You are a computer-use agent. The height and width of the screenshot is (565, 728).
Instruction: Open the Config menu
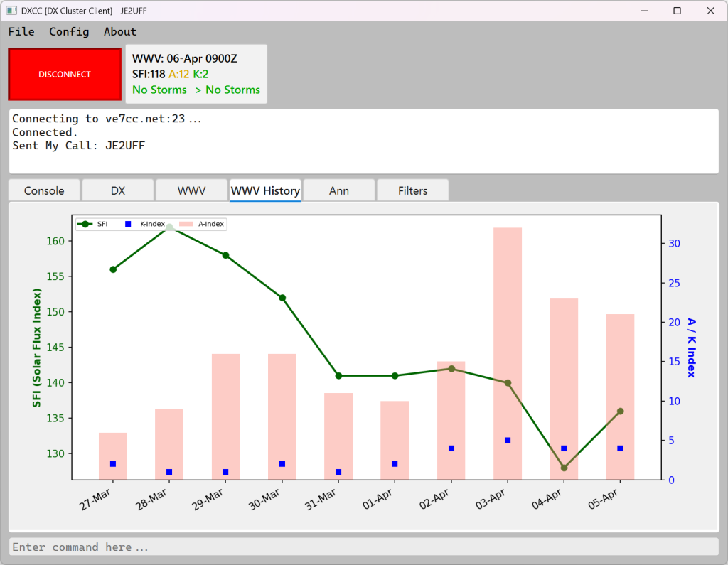69,31
